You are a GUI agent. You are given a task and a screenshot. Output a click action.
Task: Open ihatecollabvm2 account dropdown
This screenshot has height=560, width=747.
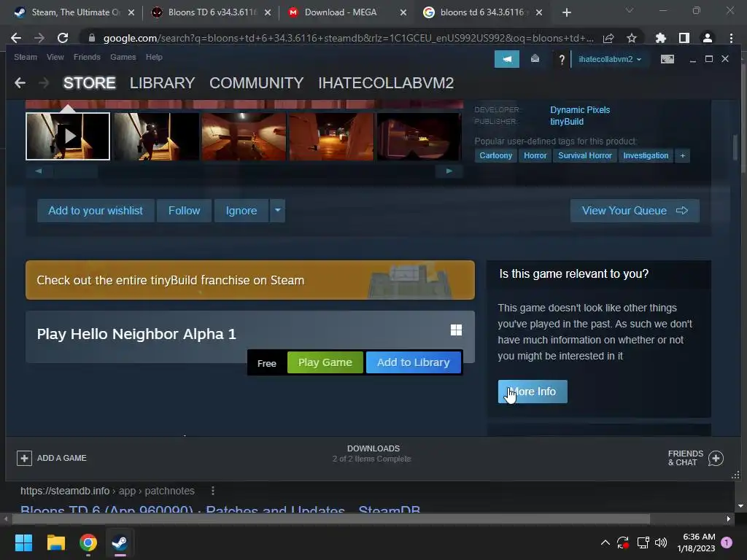tap(610, 60)
